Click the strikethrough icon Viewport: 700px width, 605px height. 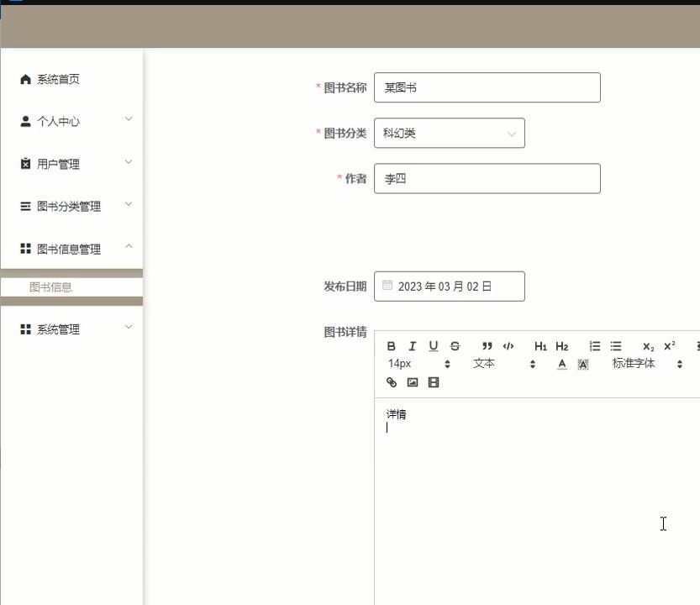pos(455,346)
